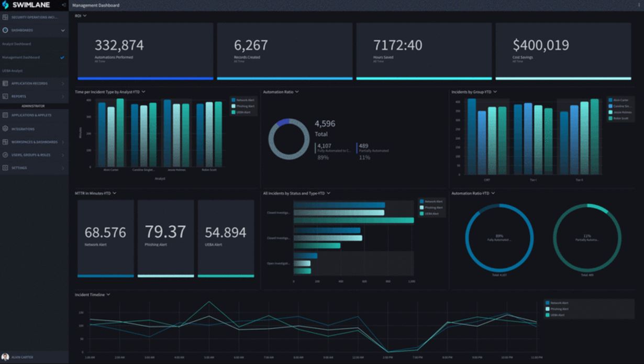644x364 pixels.
Task: Click the Users, Groups & Roles icon
Action: (x=5, y=155)
